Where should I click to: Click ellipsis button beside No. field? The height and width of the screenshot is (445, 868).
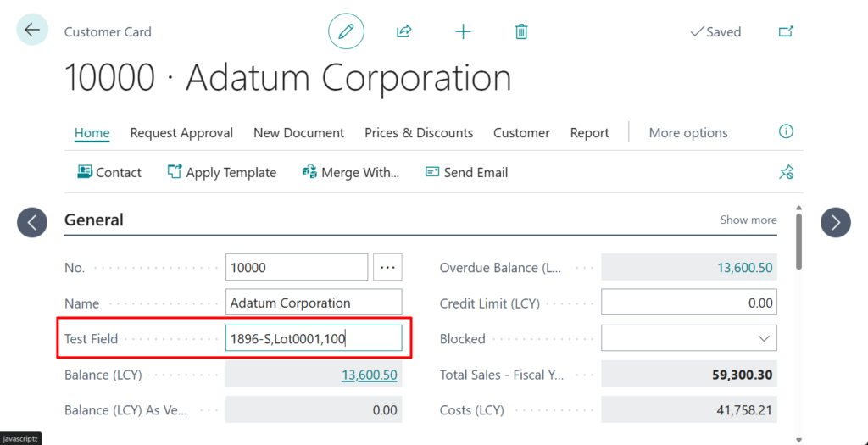click(x=388, y=267)
